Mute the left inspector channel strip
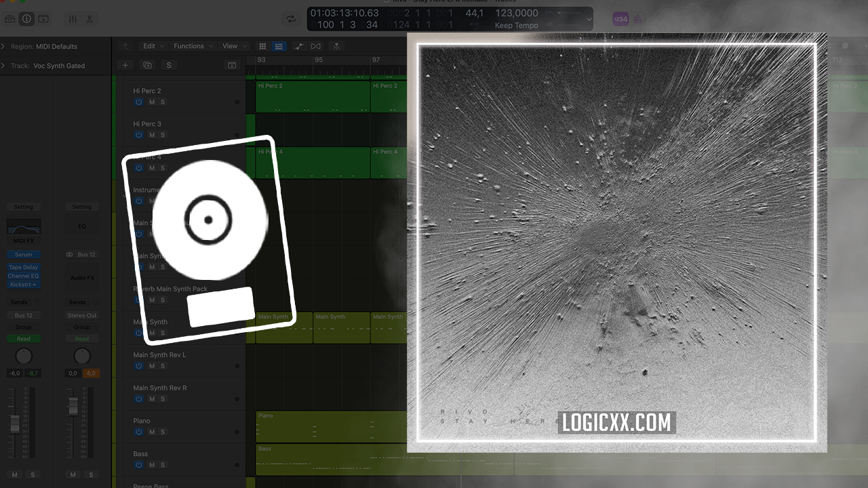868x488 pixels. [15, 475]
